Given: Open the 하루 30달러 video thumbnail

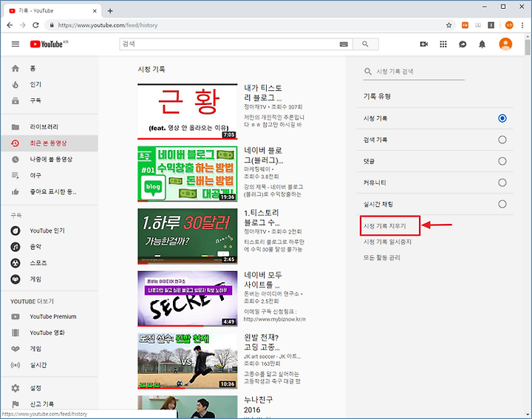Looking at the screenshot, I should (x=187, y=236).
